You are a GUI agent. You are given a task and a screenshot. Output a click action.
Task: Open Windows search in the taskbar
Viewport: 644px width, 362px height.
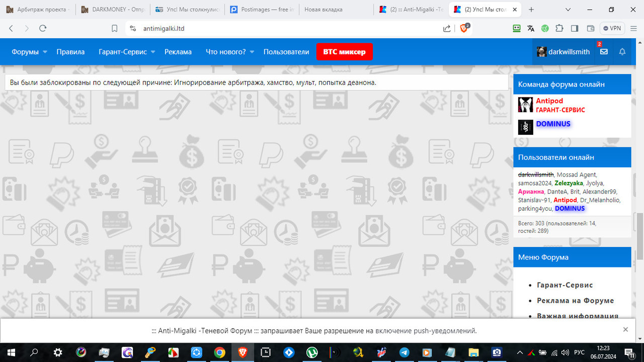(35, 352)
